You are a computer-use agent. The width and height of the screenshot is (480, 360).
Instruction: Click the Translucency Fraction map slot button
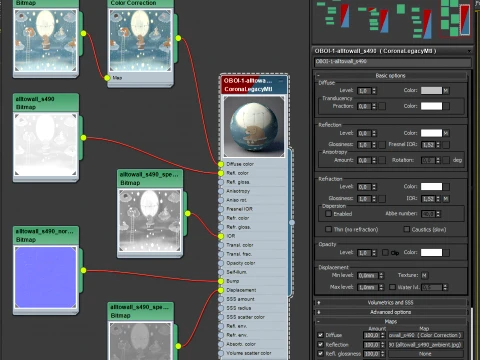tap(382, 106)
